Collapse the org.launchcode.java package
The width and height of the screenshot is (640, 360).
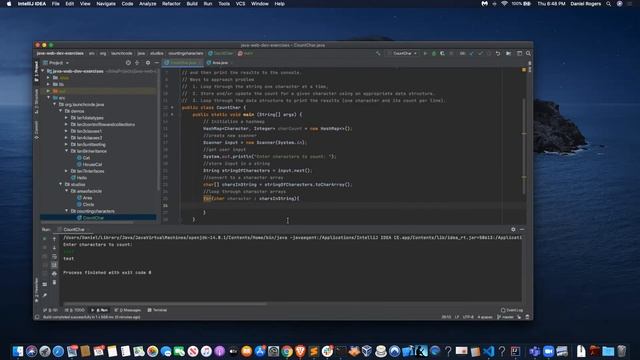coord(55,104)
